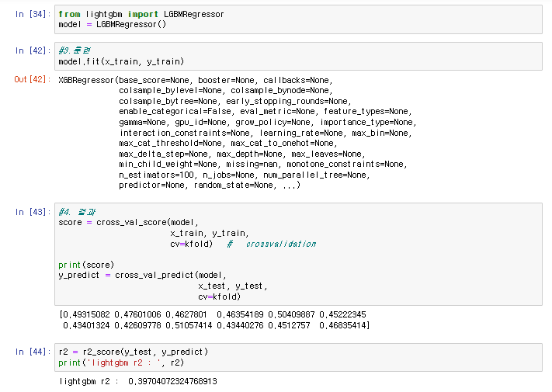
Task: Select the In [43] prompt label
Action: pyautogui.click(x=33, y=212)
